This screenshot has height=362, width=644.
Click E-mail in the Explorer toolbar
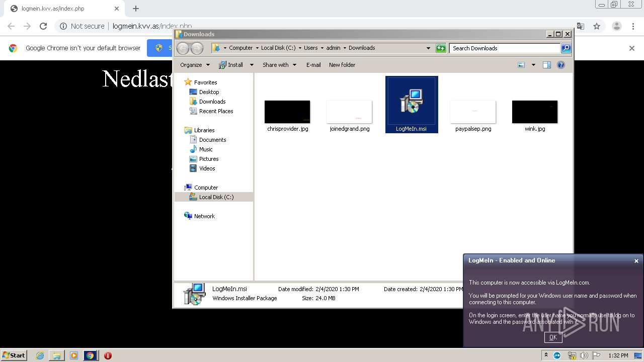313,65
